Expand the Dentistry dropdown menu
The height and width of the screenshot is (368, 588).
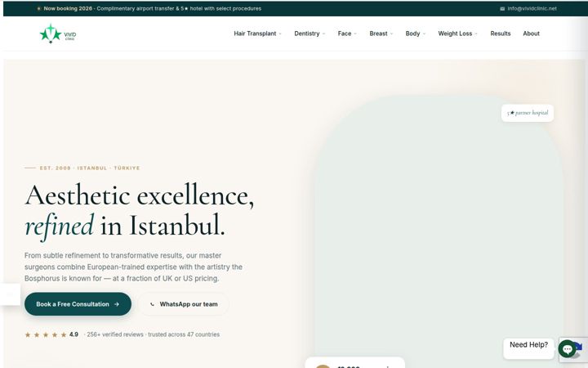[x=310, y=34]
